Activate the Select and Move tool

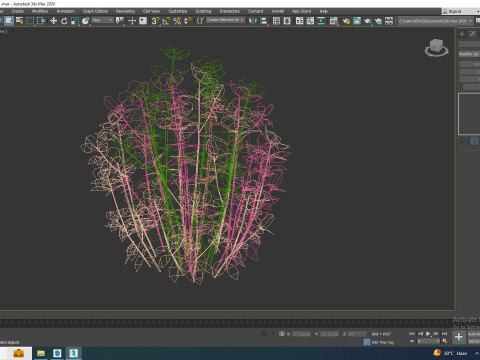tap(53, 21)
